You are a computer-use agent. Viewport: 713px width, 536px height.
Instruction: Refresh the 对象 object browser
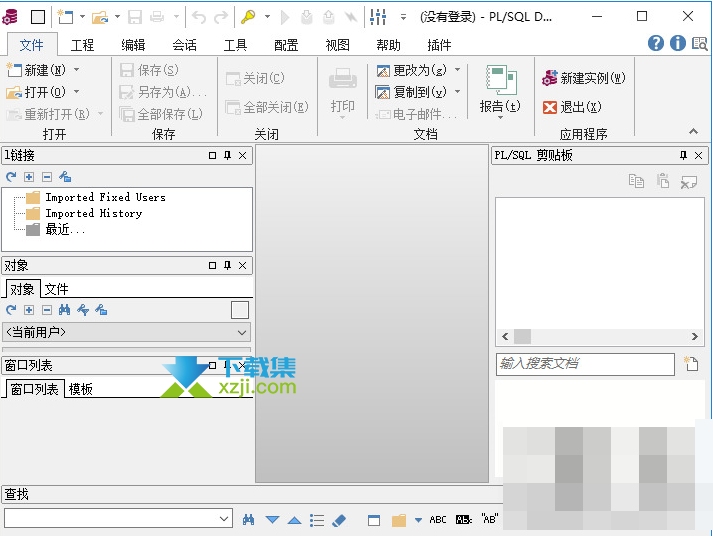pos(11,310)
